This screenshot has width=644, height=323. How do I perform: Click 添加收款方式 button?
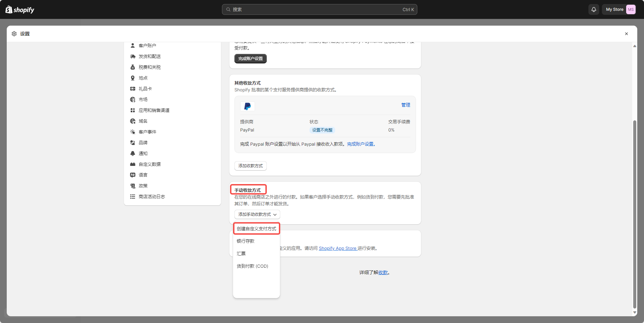(251, 166)
